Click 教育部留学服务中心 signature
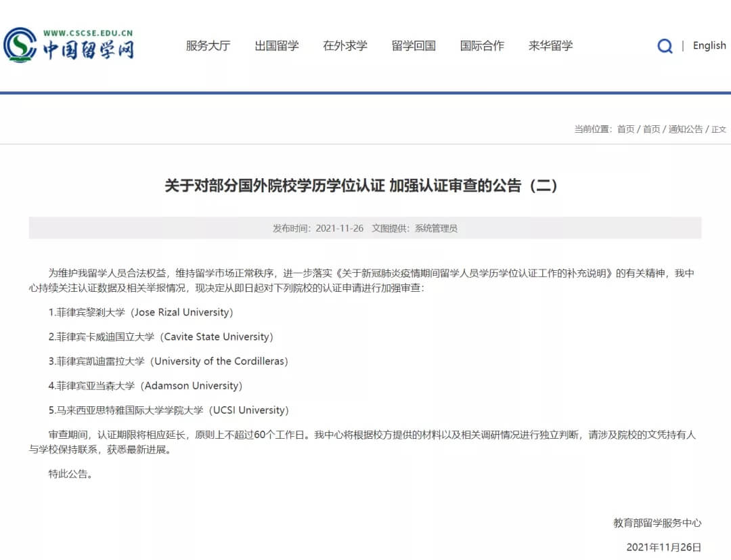The height and width of the screenshot is (560, 731). [x=657, y=523]
